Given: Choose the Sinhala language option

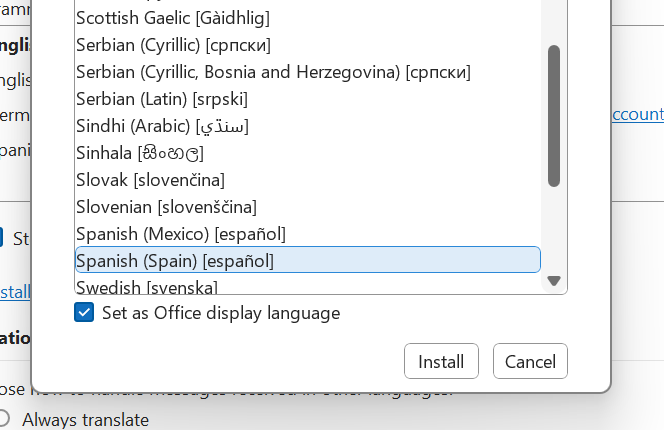Looking at the screenshot, I should pyautogui.click(x=140, y=153).
